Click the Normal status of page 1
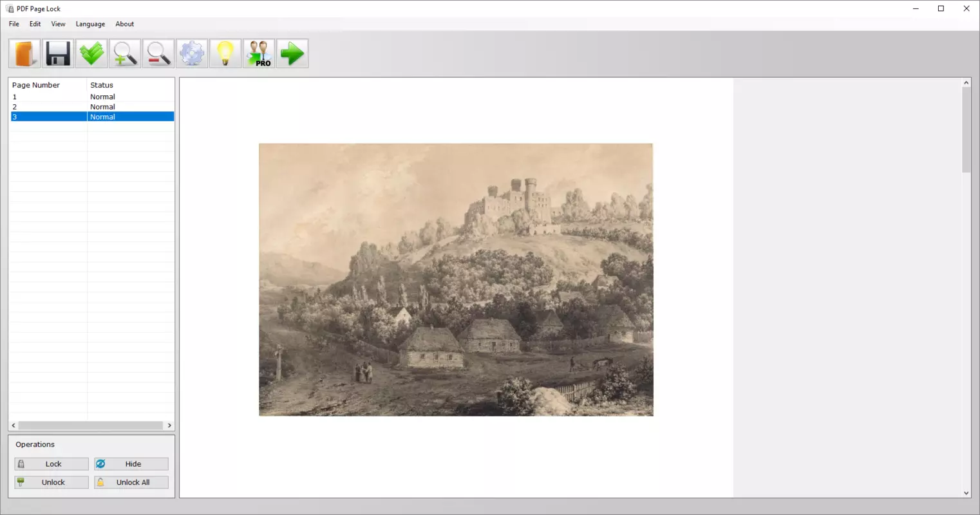This screenshot has height=515, width=980. [x=102, y=97]
